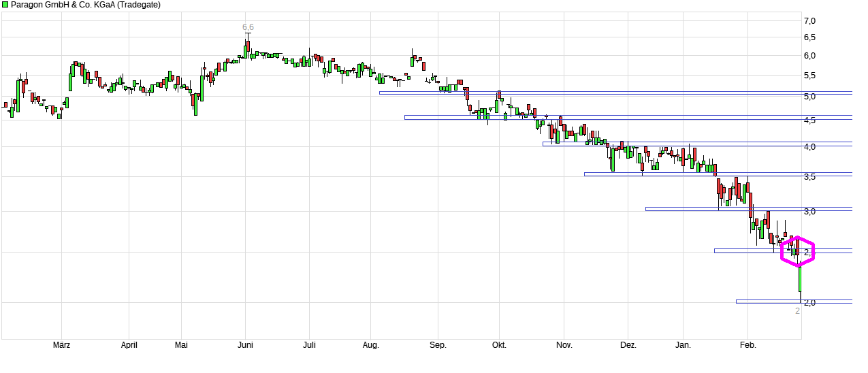Screen dimensions: 868x373
Task: Click the gray low label 2 below last candle
Action: 798,311
